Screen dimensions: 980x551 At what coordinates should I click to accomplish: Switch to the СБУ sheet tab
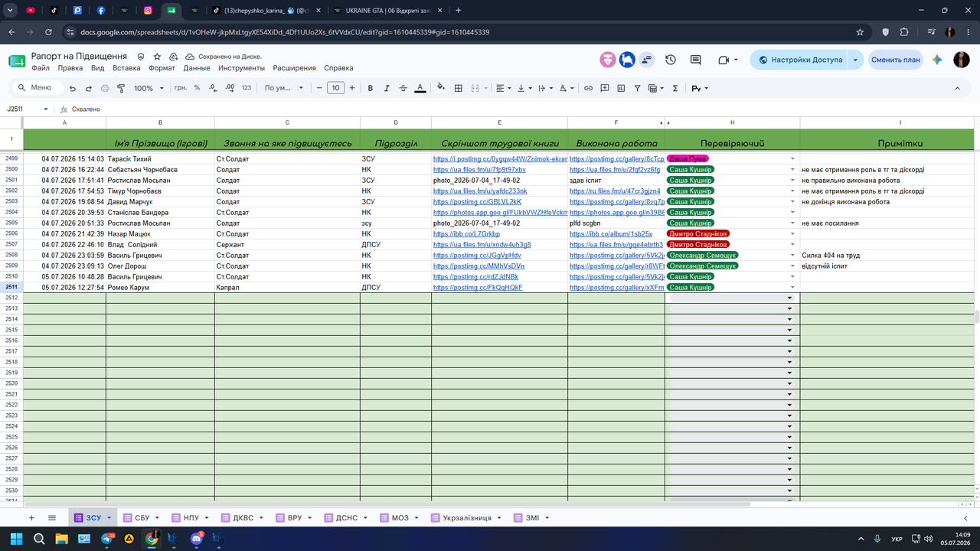142,518
